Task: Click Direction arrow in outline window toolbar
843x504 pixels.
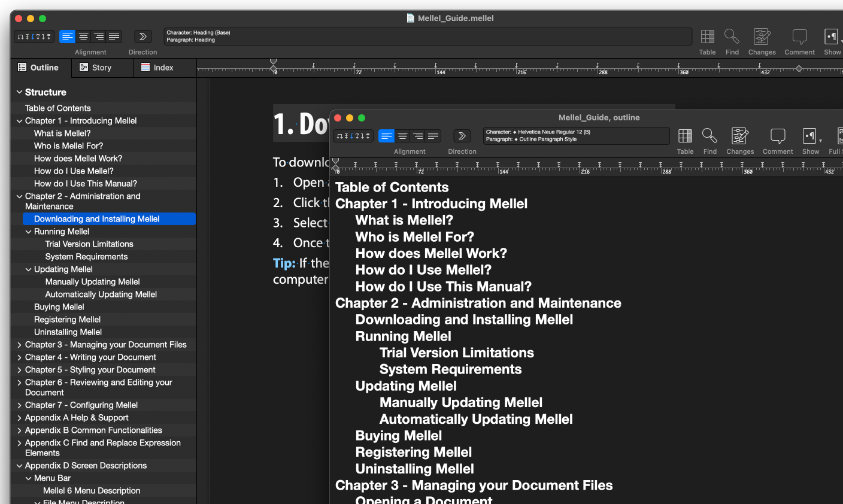Action: pyautogui.click(x=462, y=136)
